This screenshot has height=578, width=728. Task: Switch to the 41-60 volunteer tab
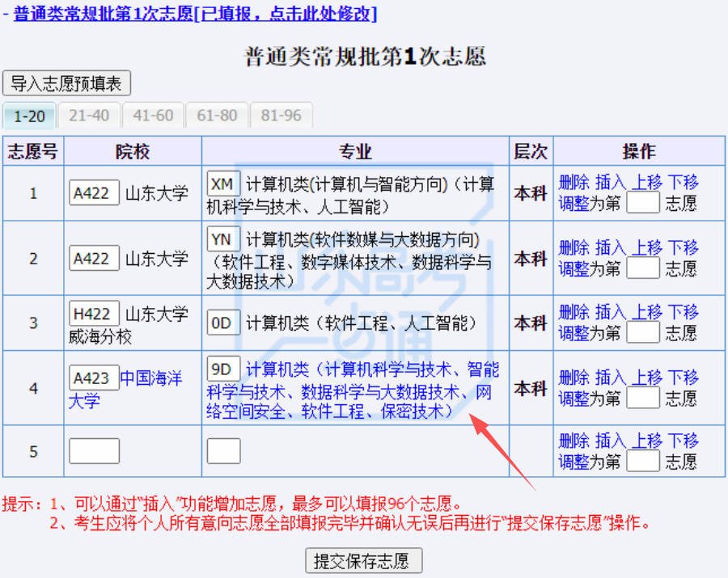(153, 116)
